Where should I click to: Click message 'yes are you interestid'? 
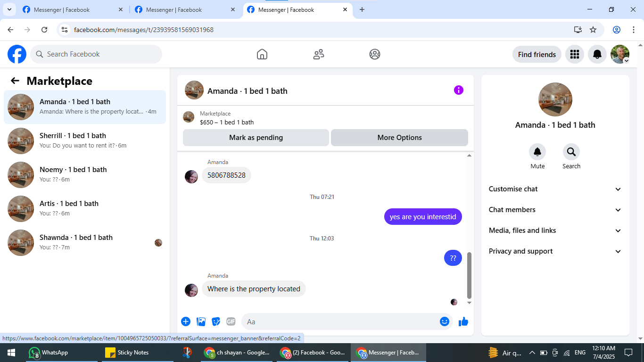pyautogui.click(x=423, y=217)
